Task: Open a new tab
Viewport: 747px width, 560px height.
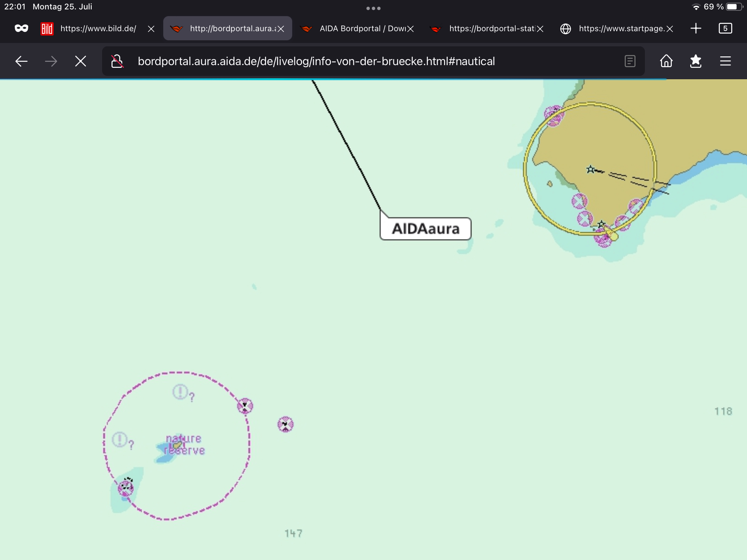Action: tap(696, 28)
